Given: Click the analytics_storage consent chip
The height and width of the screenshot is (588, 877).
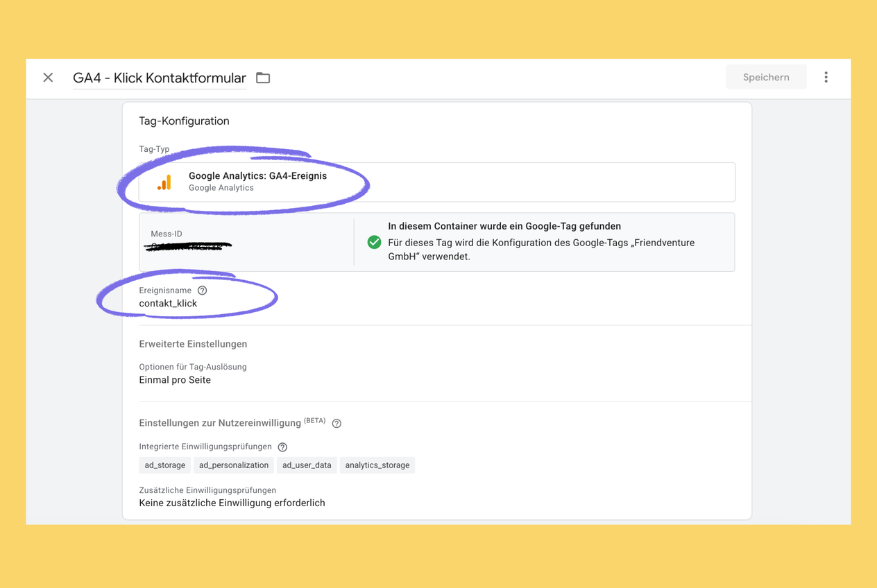Looking at the screenshot, I should point(377,465).
